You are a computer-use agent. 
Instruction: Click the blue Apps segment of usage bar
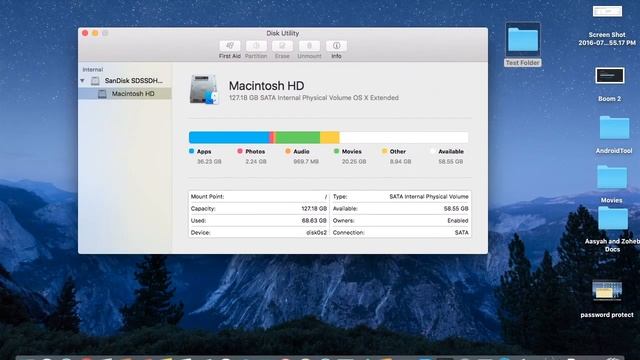[229, 138]
